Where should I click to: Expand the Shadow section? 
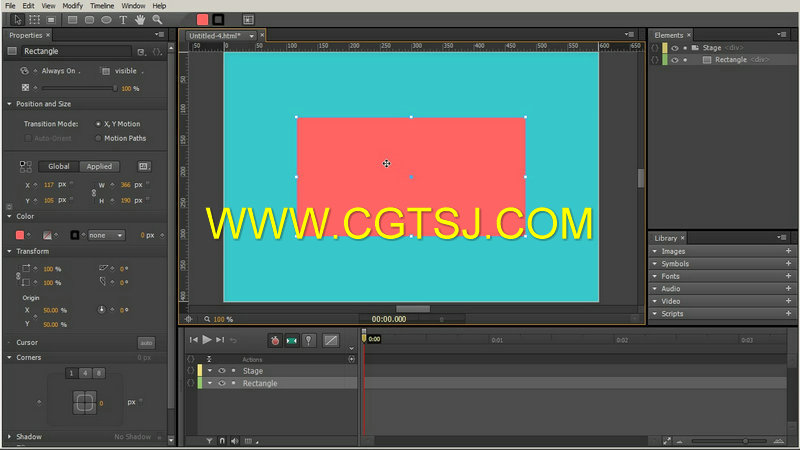[x=9, y=437]
